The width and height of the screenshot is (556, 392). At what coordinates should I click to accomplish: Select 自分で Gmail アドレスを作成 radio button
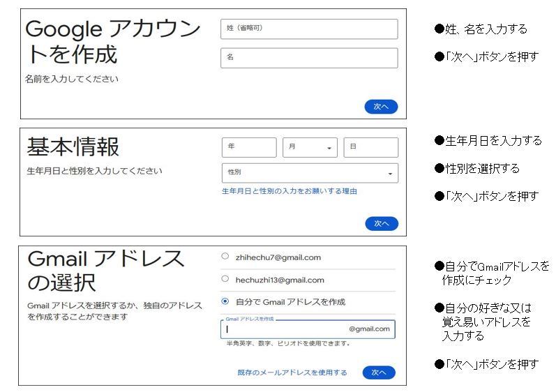click(225, 301)
